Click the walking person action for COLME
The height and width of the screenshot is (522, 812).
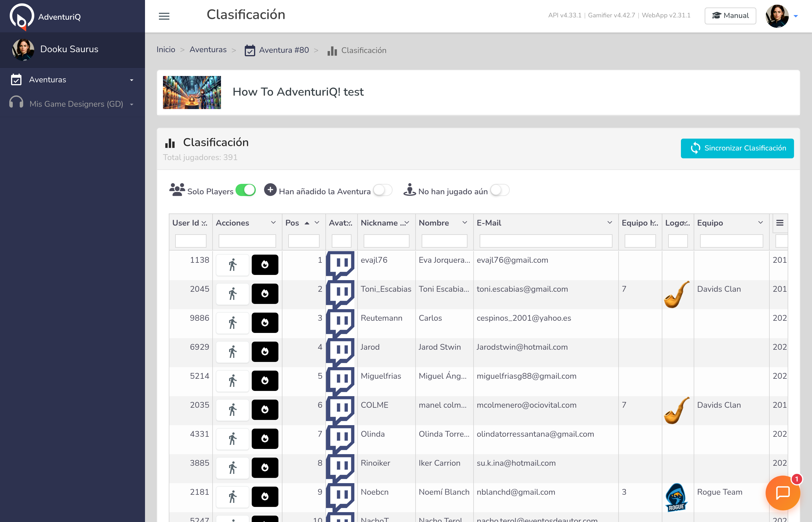(233, 409)
